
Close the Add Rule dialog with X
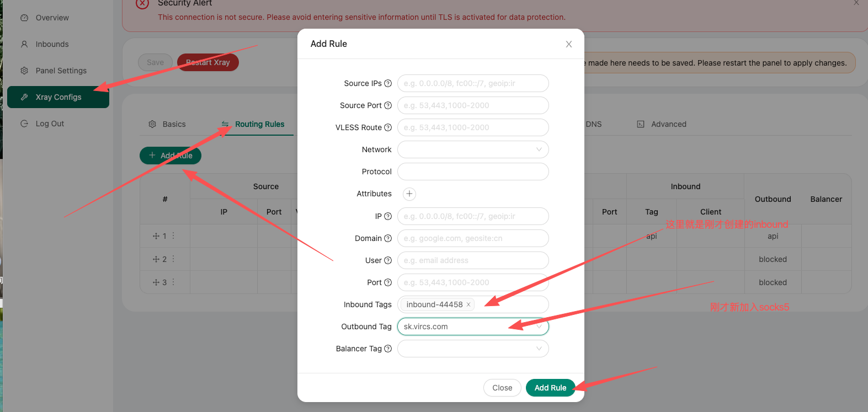tap(568, 44)
